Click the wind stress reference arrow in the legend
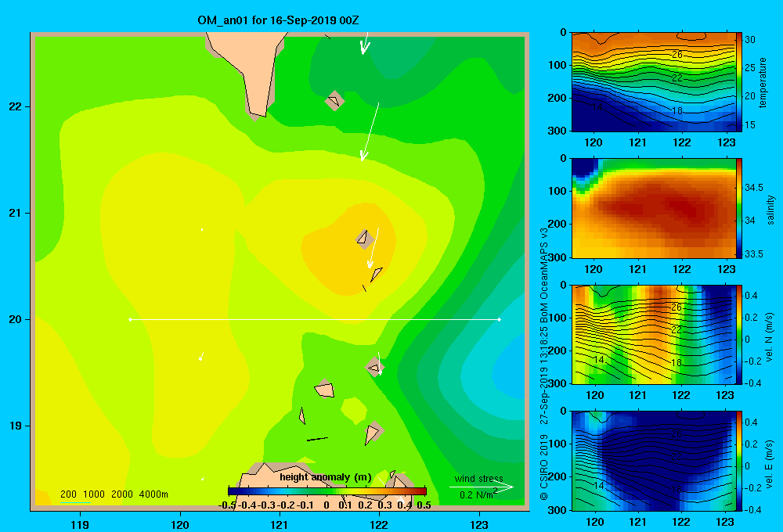 pos(482,487)
